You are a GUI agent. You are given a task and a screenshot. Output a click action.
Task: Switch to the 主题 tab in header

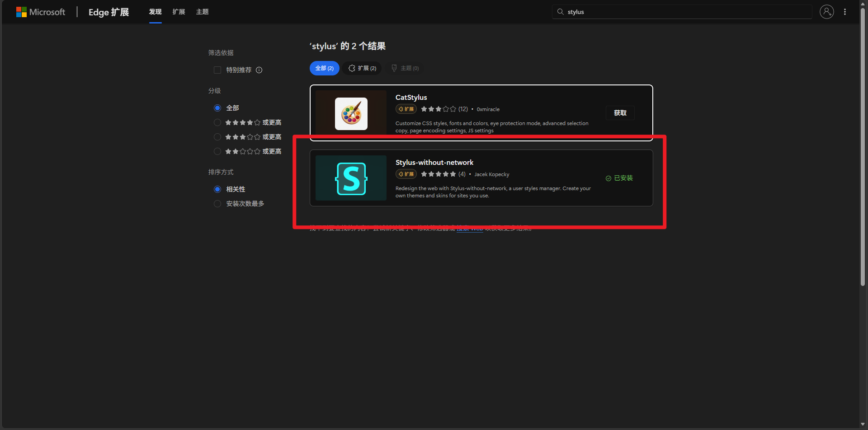pos(203,12)
